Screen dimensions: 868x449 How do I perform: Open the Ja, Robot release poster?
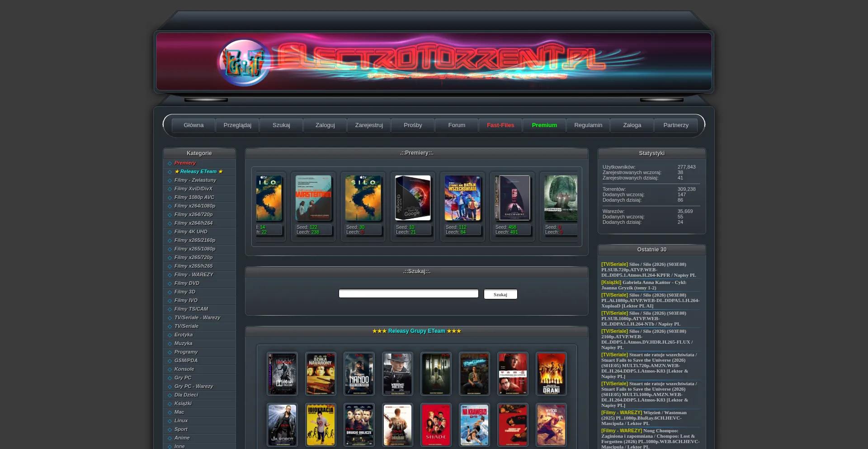tap(282, 425)
